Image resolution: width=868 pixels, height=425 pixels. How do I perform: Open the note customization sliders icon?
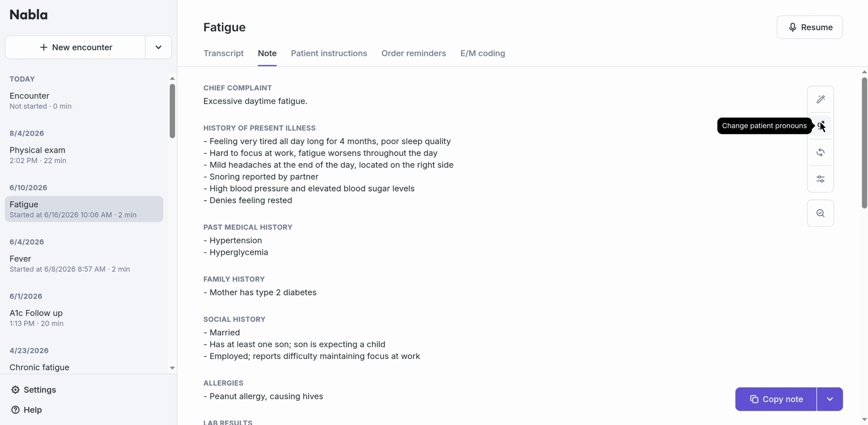pos(820,179)
